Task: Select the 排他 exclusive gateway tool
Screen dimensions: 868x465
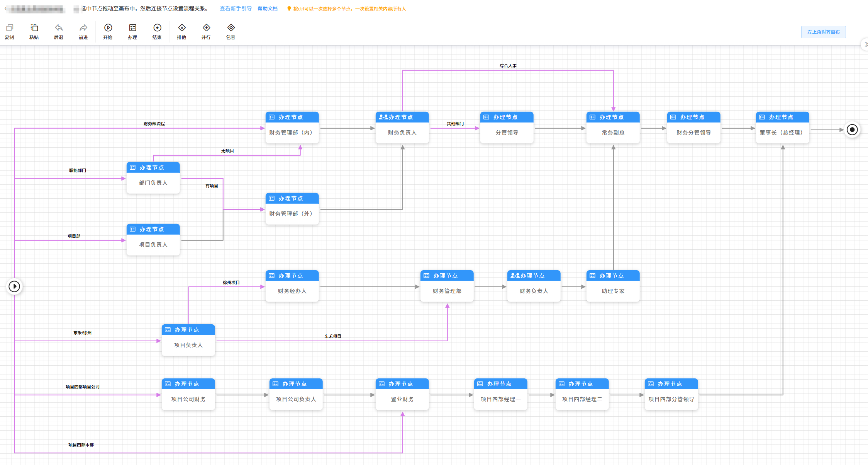Action: coord(181,28)
